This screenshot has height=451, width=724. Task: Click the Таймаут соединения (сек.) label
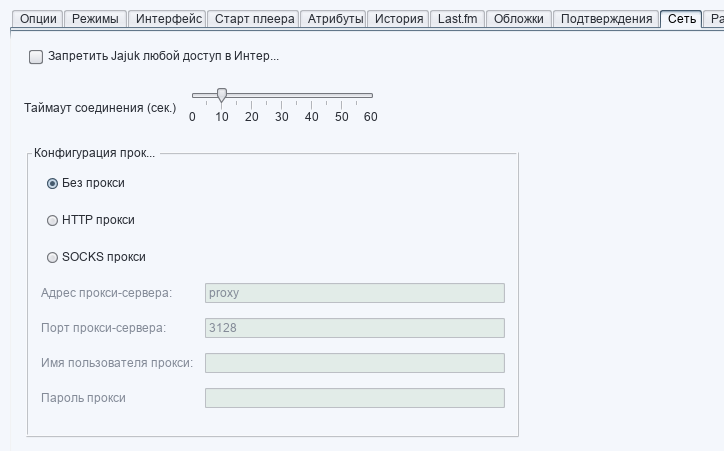[x=100, y=108]
